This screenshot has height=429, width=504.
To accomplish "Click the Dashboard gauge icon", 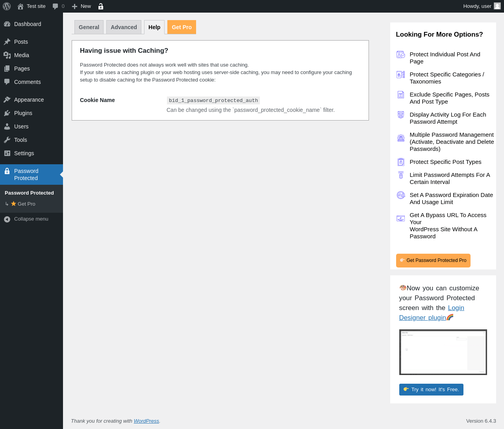I will pyautogui.click(x=7, y=24).
